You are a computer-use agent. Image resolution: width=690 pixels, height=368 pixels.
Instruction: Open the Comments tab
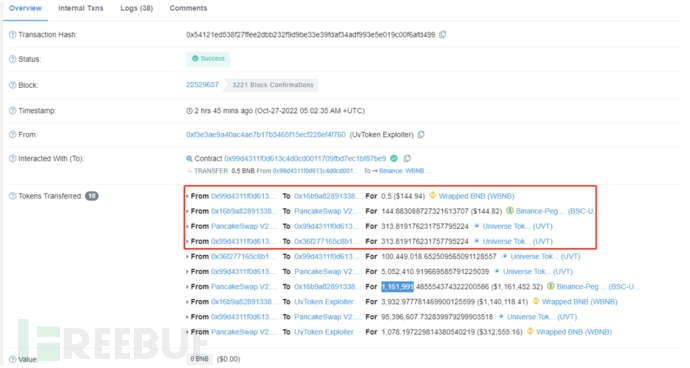(x=188, y=8)
